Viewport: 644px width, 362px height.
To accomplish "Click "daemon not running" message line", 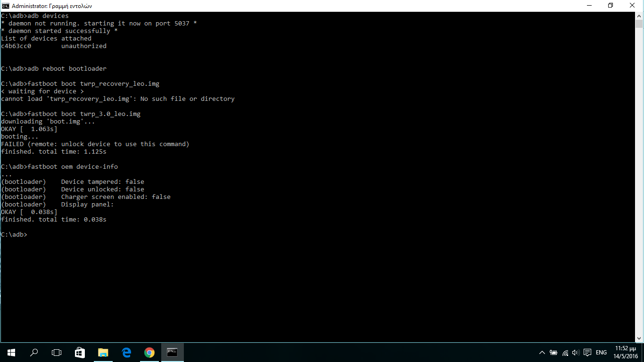I will (99, 24).
